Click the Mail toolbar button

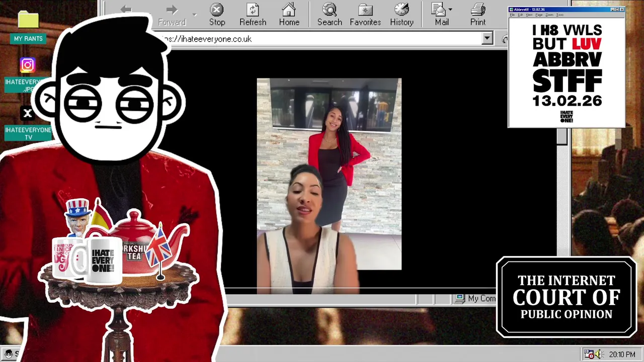[441, 15]
